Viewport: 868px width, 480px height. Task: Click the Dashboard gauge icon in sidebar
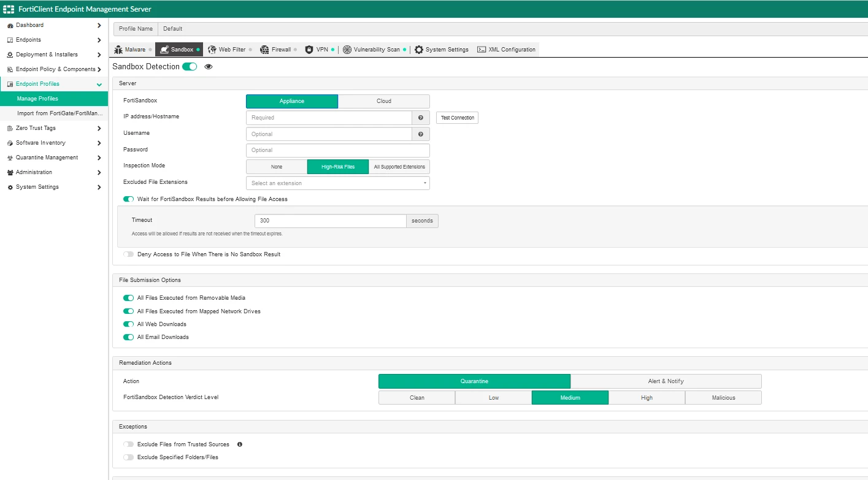pyautogui.click(x=10, y=25)
